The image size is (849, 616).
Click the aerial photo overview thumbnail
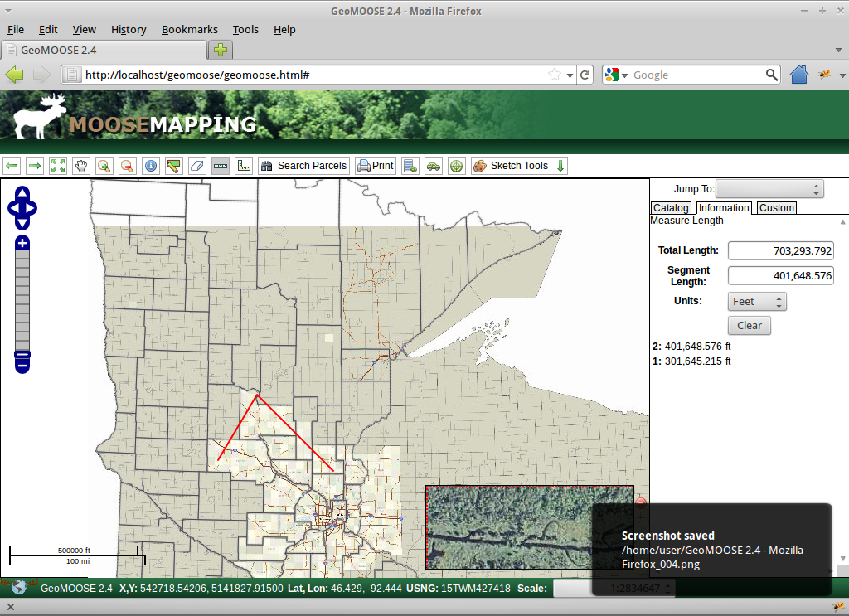click(530, 527)
